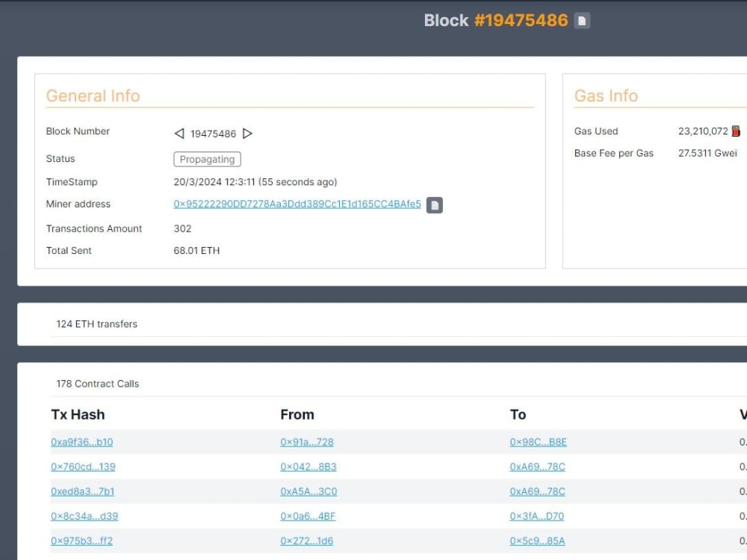Click the Gas Used value 23,210,072

703,131
